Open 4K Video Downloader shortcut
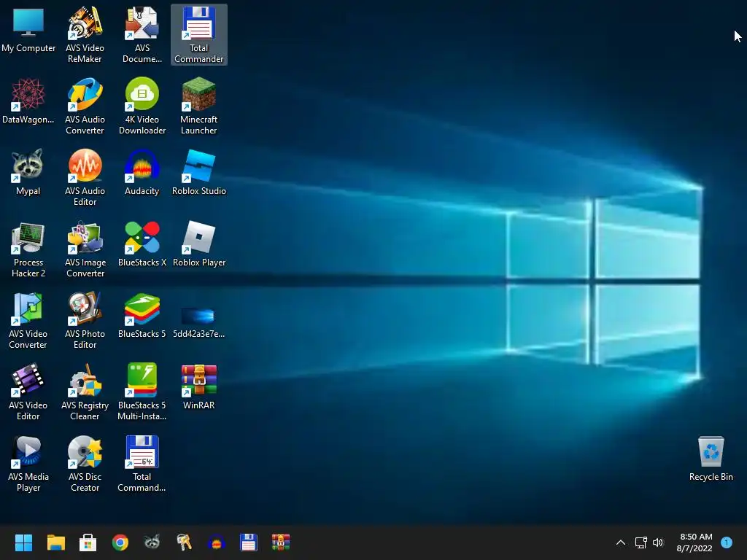This screenshot has width=747, height=560. tap(142, 106)
